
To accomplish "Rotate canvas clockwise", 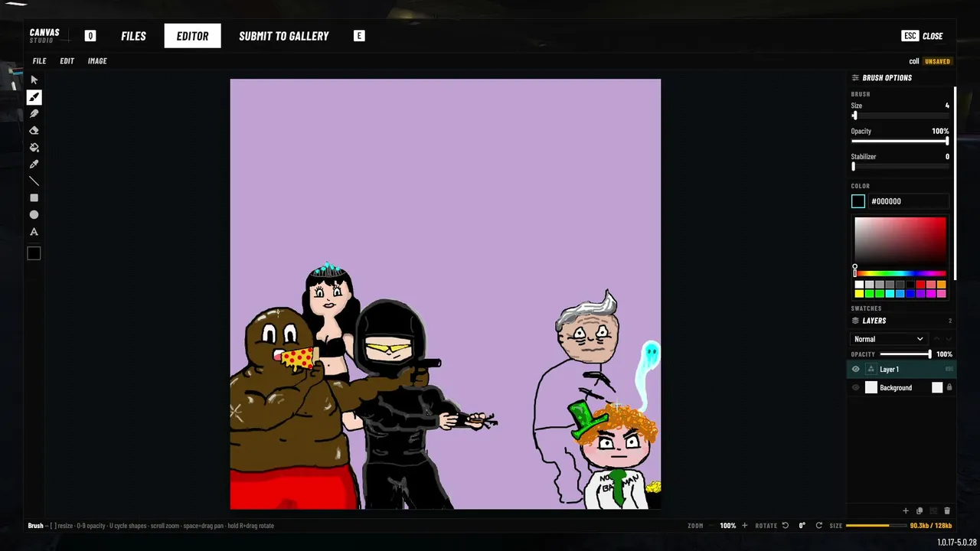I will (x=818, y=526).
